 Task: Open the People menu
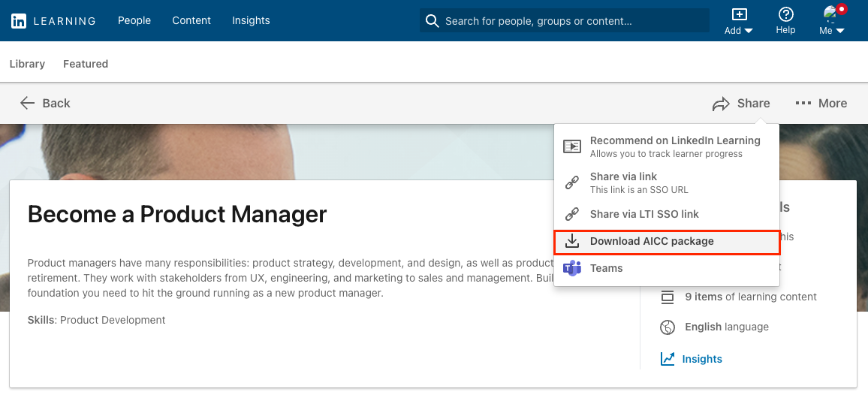(x=134, y=20)
